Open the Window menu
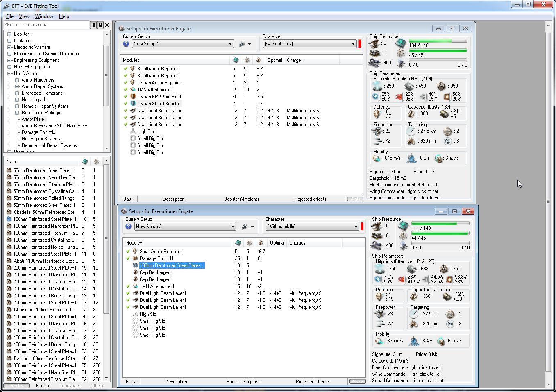 (x=44, y=16)
